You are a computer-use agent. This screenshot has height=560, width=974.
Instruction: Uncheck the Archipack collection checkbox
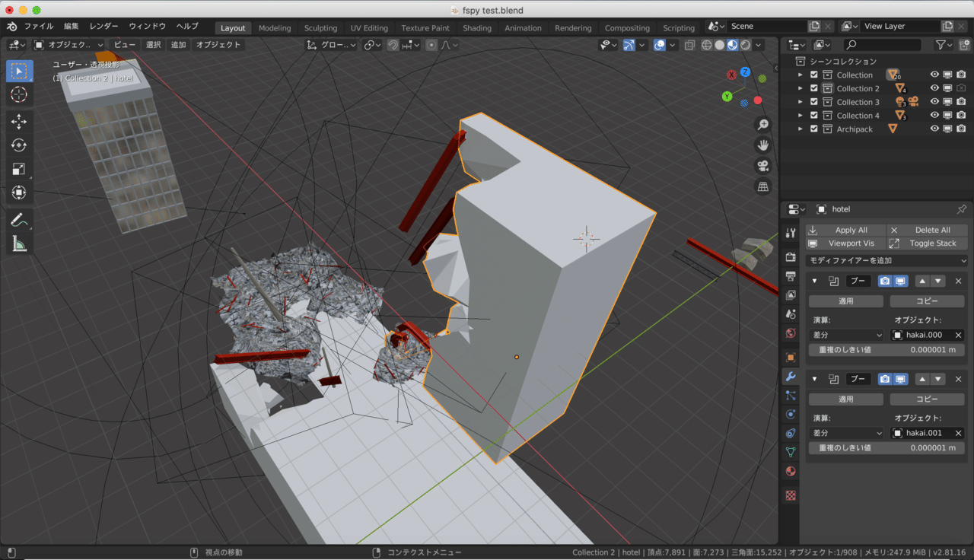[814, 129]
